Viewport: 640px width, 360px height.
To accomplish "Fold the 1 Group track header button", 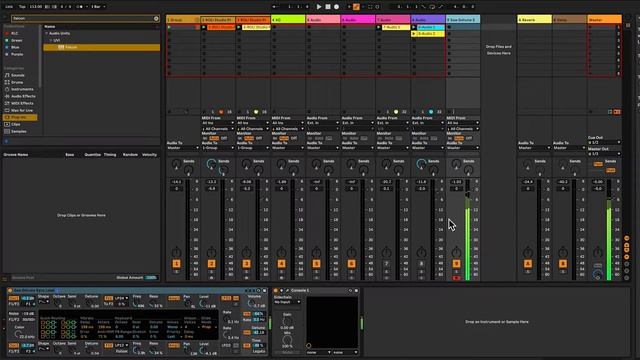I will point(197,20).
